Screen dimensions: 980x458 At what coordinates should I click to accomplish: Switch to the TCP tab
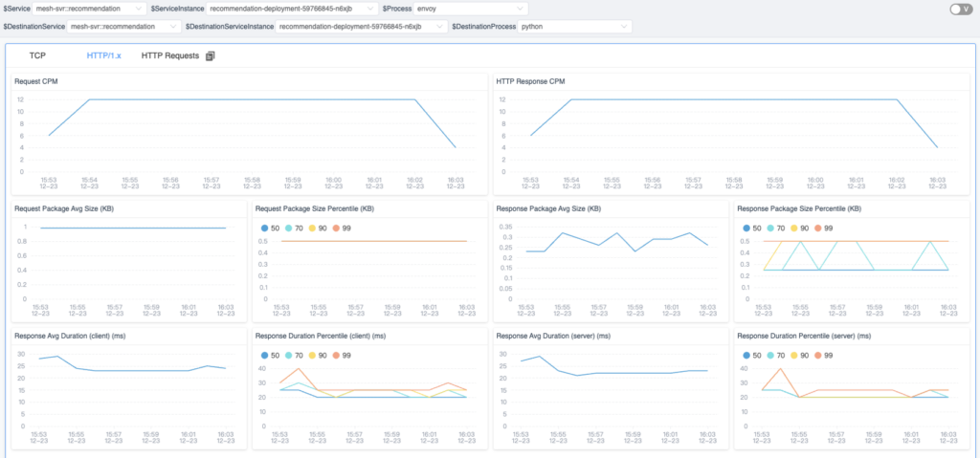37,56
